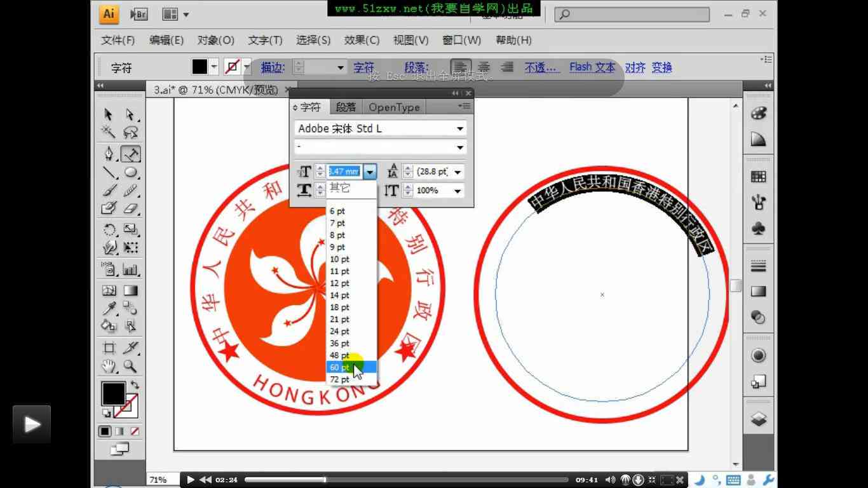Select the Rotate tool
868x488 pixels.
[x=109, y=230]
